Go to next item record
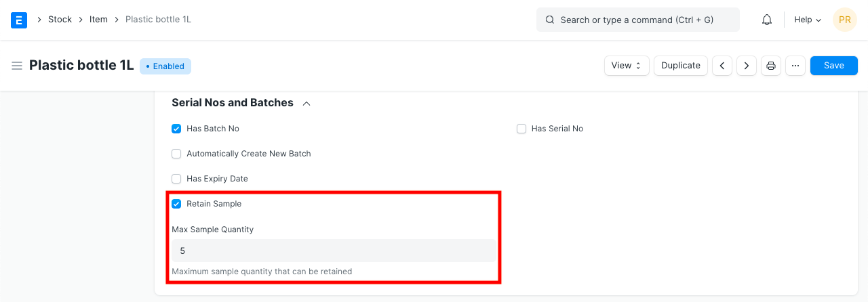The image size is (868, 302). coord(747,66)
